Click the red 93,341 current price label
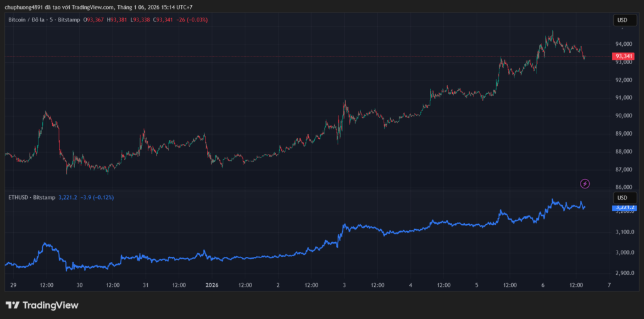The height and width of the screenshot is (319, 644). 624,57
